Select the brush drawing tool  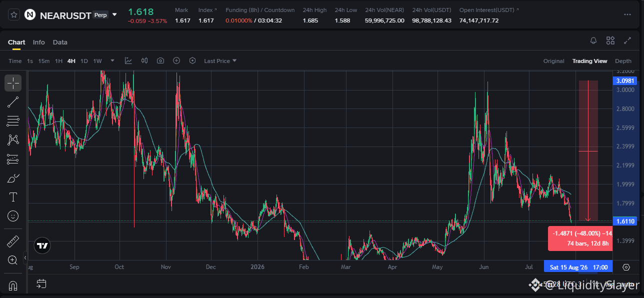click(13, 178)
